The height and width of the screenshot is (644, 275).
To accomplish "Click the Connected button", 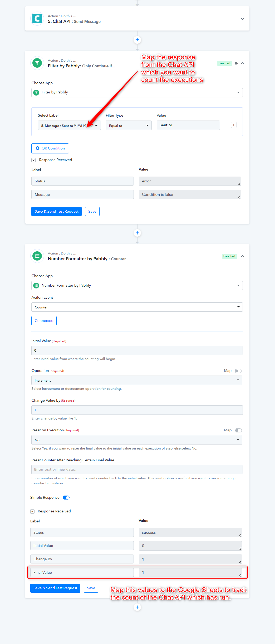I will (x=44, y=321).
